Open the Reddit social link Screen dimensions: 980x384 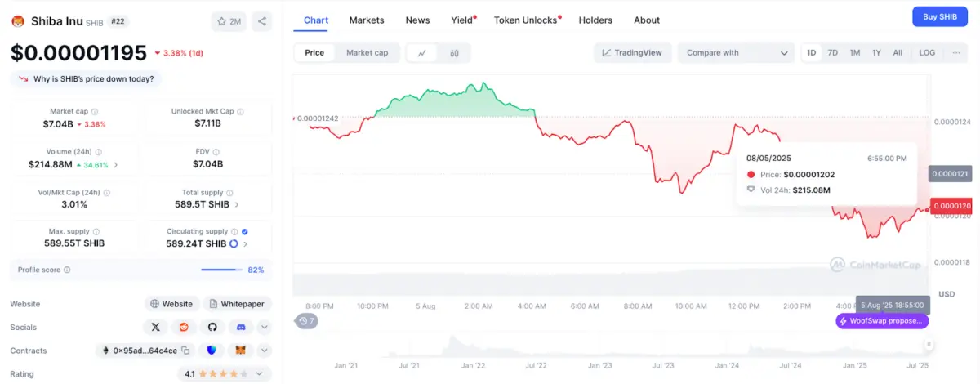point(184,327)
